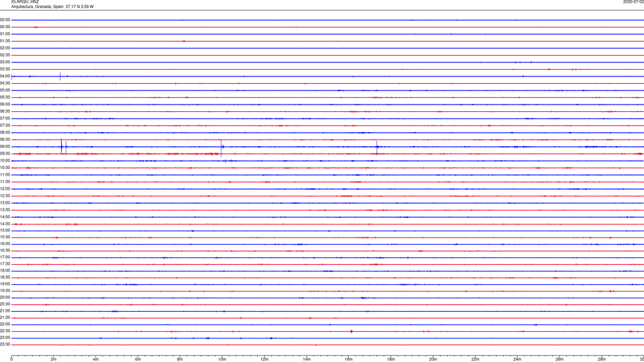This screenshot has width=644, height=362.
Task: Click the 2m tick on the time axis
Action: point(54,359)
